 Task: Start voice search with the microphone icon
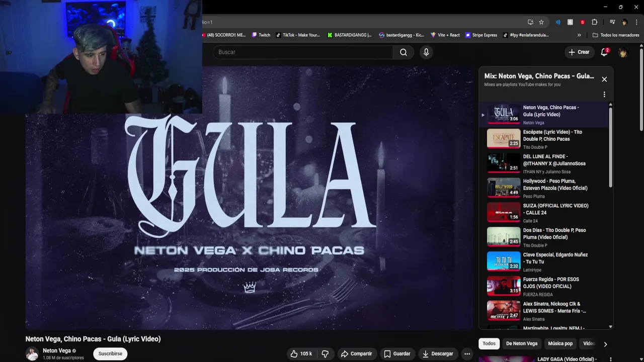click(x=426, y=52)
